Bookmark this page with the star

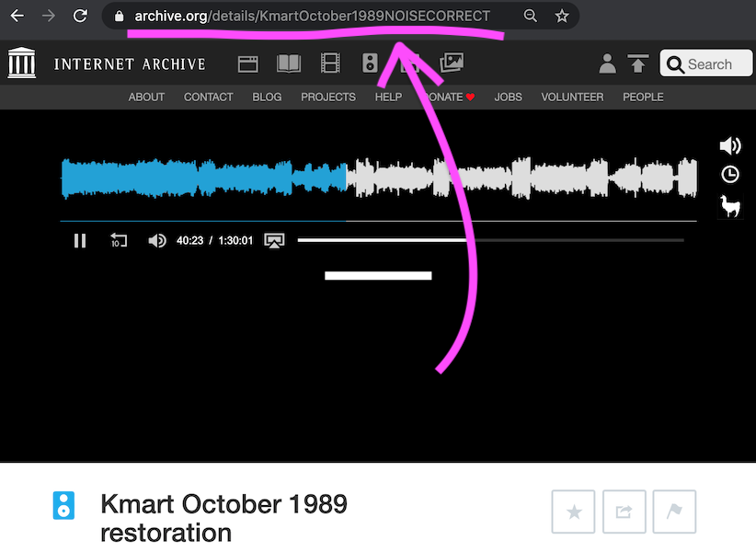tap(562, 16)
